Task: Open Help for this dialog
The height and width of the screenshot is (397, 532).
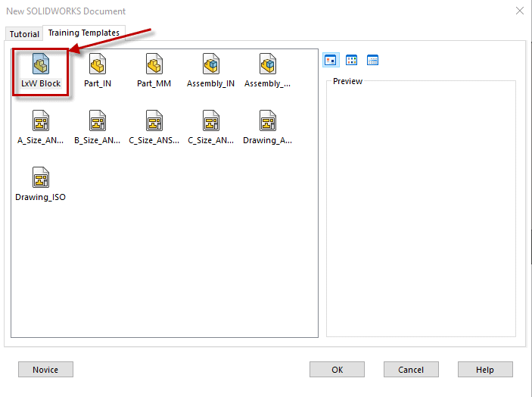Action: 485,370
